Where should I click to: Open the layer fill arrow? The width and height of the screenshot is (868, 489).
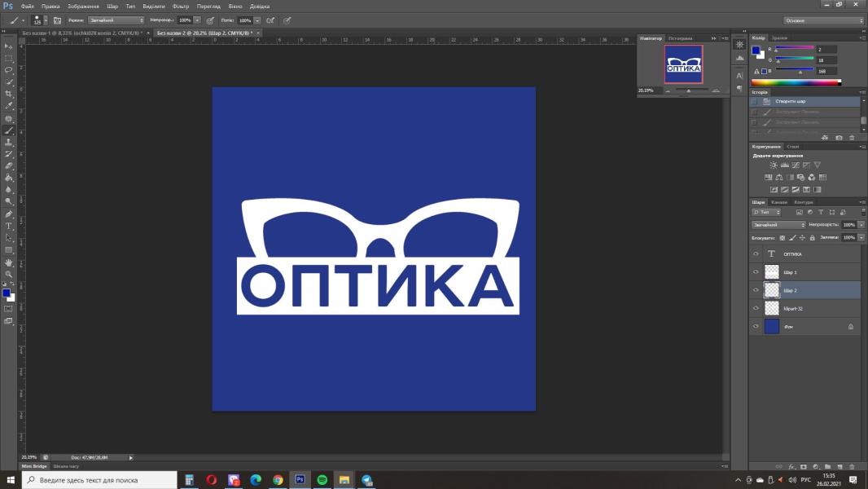(861, 238)
